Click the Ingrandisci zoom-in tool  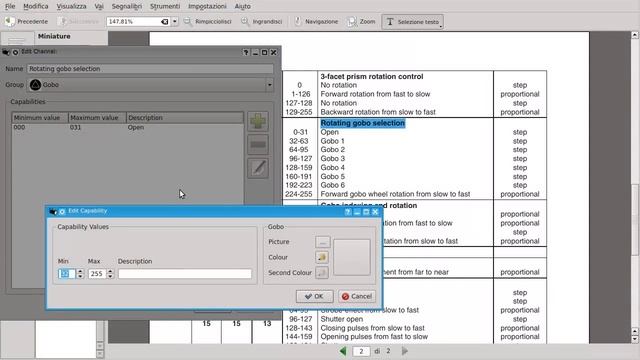(x=262, y=21)
